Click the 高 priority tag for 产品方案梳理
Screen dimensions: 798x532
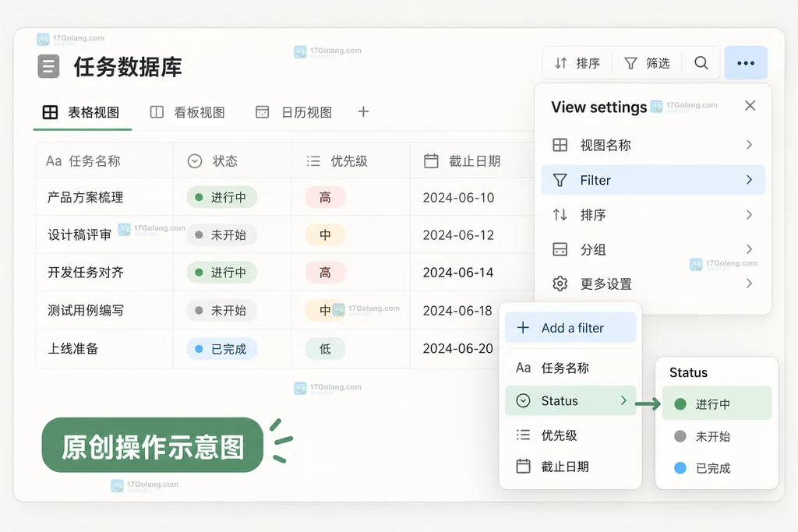click(325, 197)
